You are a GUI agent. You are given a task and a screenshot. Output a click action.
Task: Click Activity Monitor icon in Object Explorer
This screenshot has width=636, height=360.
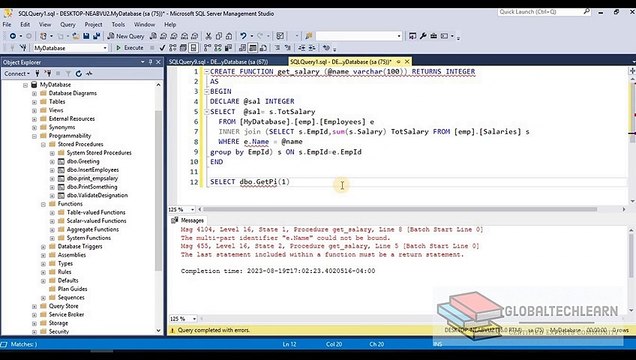pyautogui.click(x=89, y=73)
